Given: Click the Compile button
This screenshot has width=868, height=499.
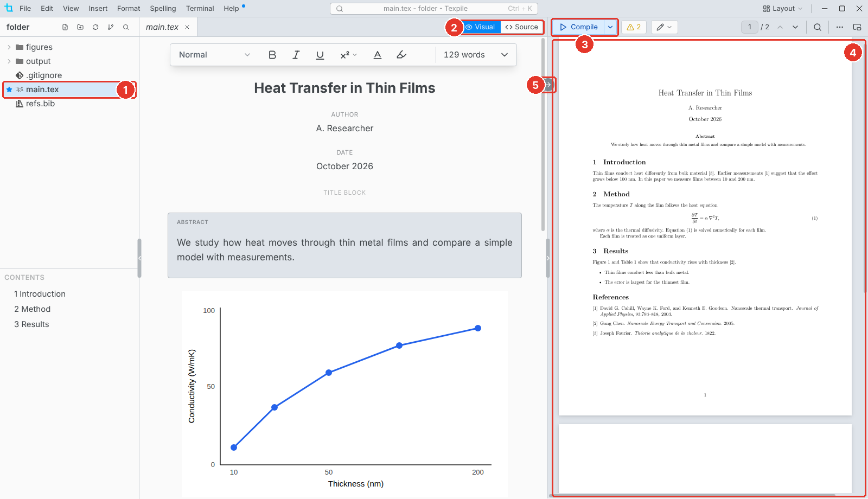Looking at the screenshot, I should (578, 27).
